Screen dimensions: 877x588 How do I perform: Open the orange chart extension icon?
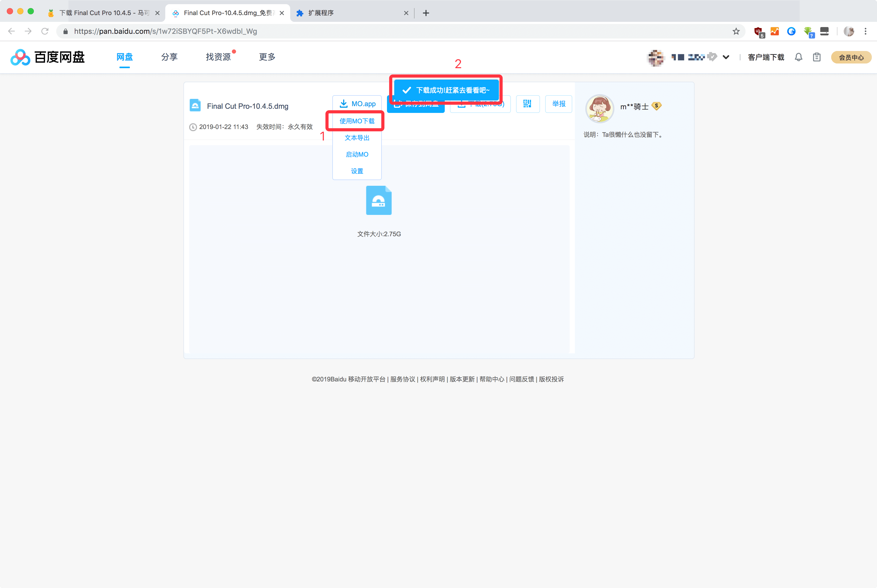click(774, 31)
